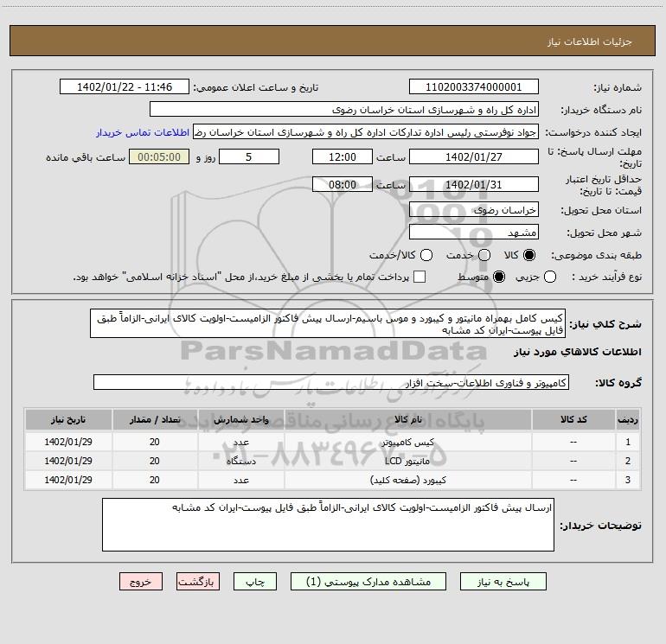This screenshot has width=666, height=644.
Task: Open buyer contact info link اطلاعات تماس خریدار
Action: pyautogui.click(x=143, y=132)
